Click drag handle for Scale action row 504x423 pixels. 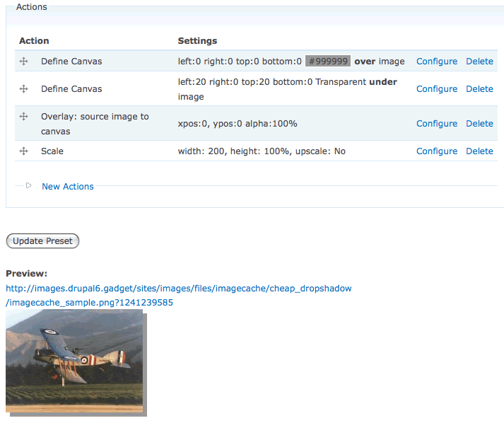[23, 151]
